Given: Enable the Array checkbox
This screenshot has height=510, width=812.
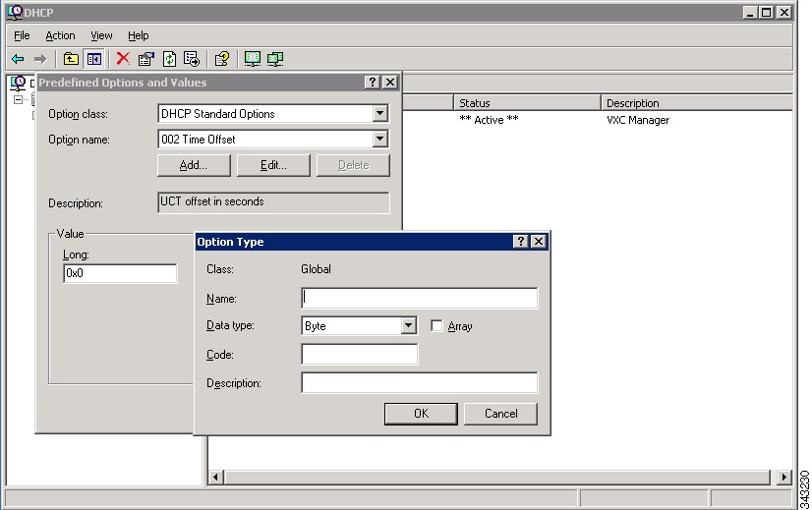Looking at the screenshot, I should point(436,325).
